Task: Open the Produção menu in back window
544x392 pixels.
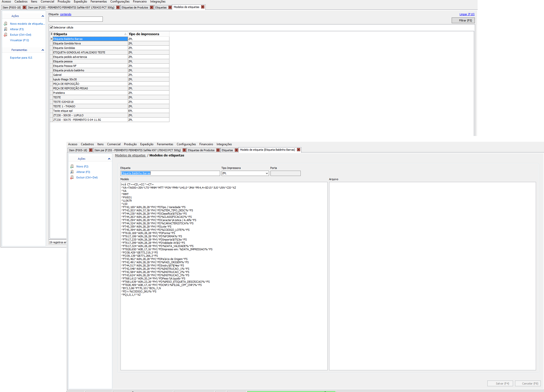Action: (x=64, y=1)
